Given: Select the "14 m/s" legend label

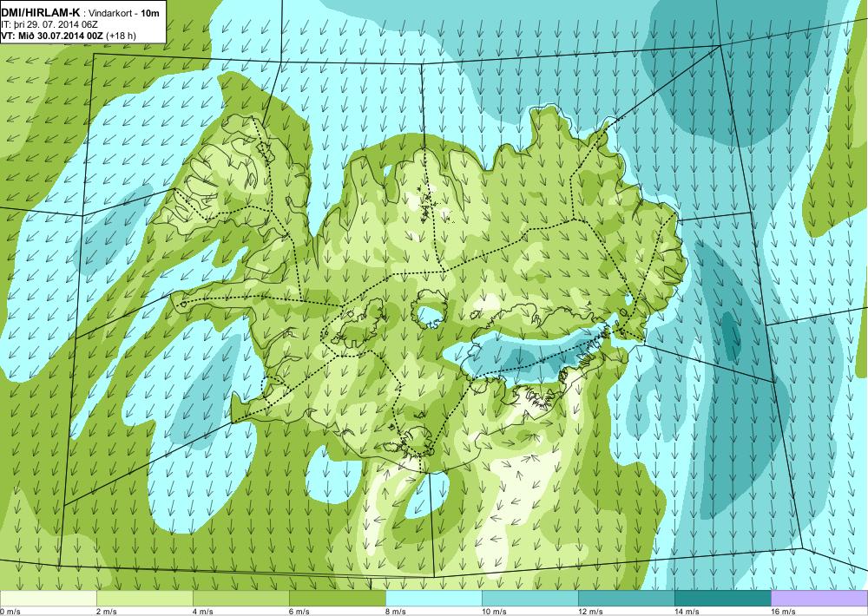Looking at the screenshot, I should click(x=687, y=612).
